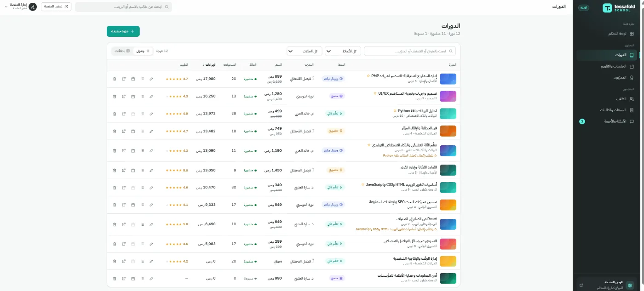Click the star beside the Python course title
The width and height of the screenshot is (644, 291).
395,111
